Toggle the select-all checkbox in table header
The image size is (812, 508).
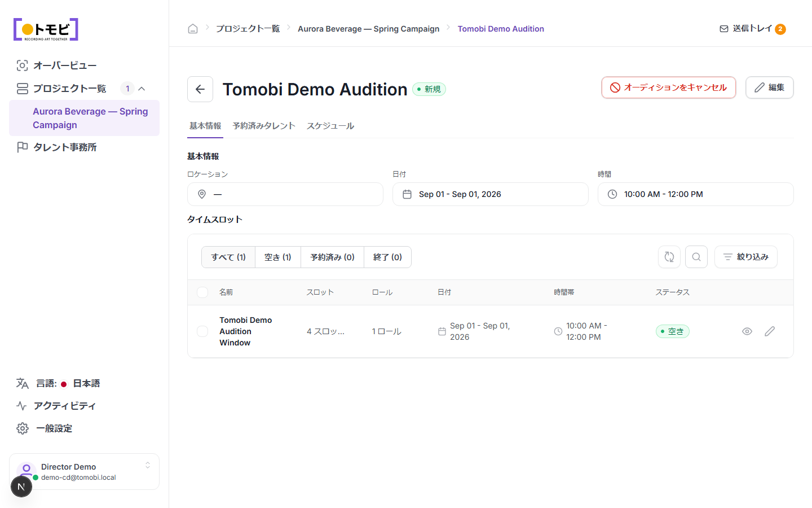202,292
